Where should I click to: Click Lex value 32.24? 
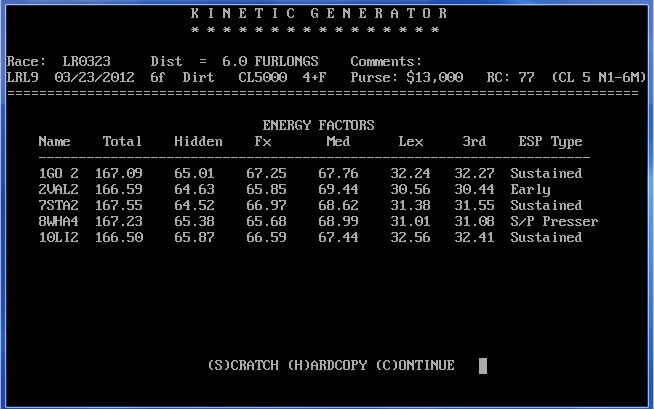(410, 173)
